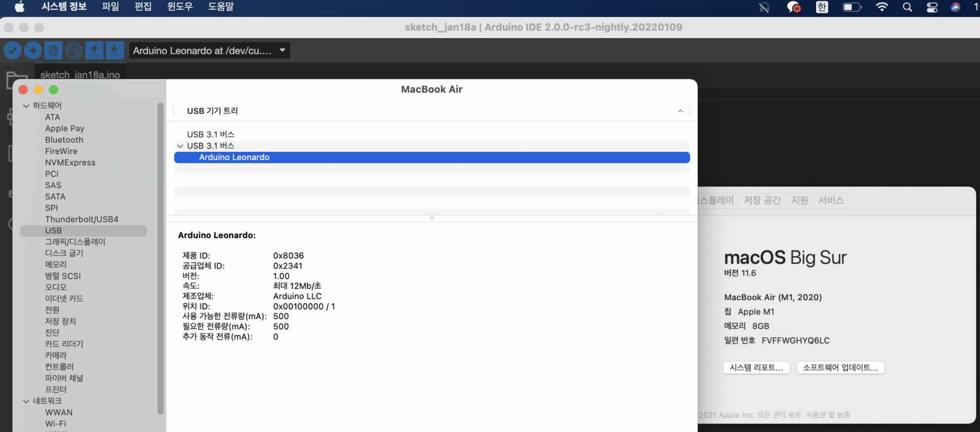Select SATA in the sidebar
The height and width of the screenshot is (432, 980).
55,197
